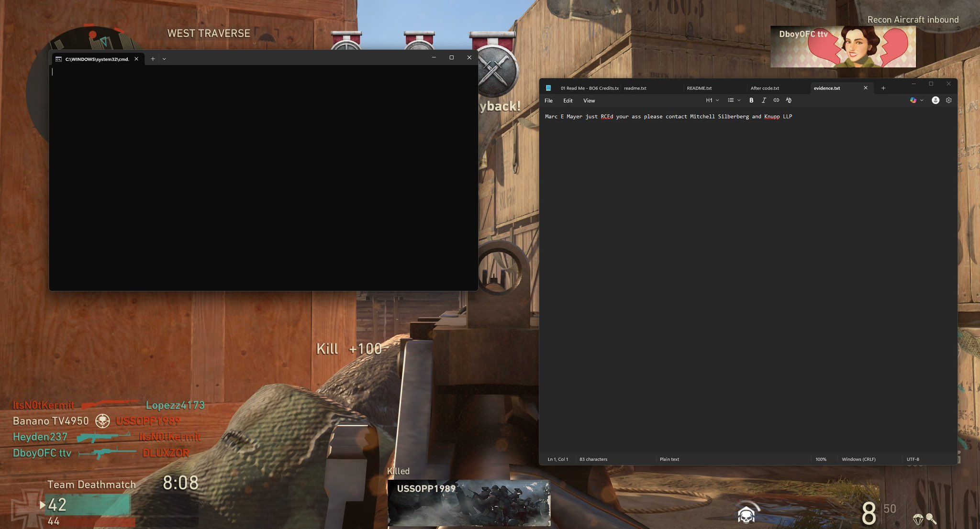Switch to After code.txt tab

765,88
